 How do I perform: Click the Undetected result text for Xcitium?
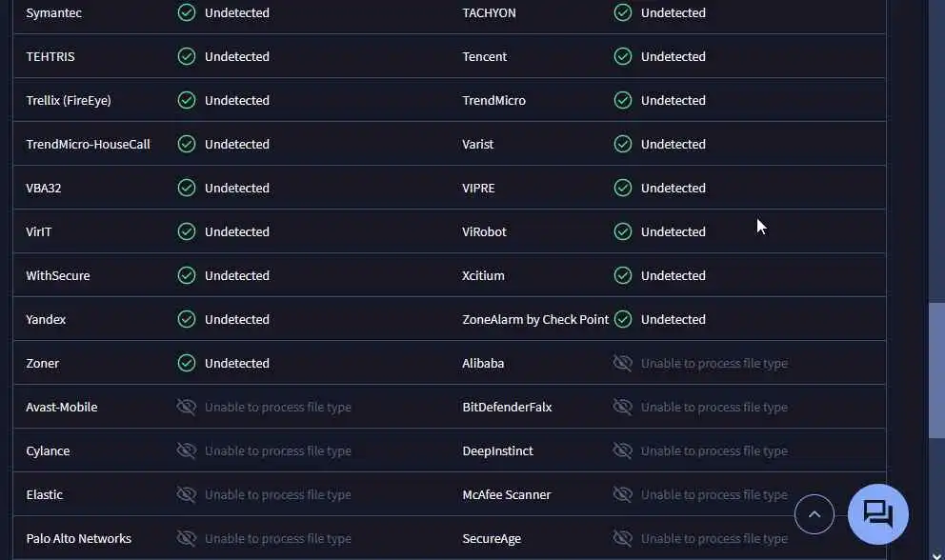(673, 275)
